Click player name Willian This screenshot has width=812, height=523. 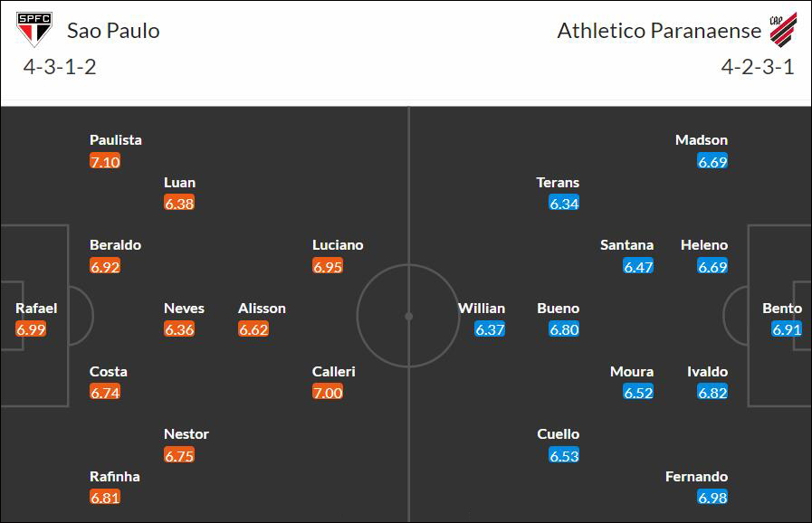coord(482,309)
